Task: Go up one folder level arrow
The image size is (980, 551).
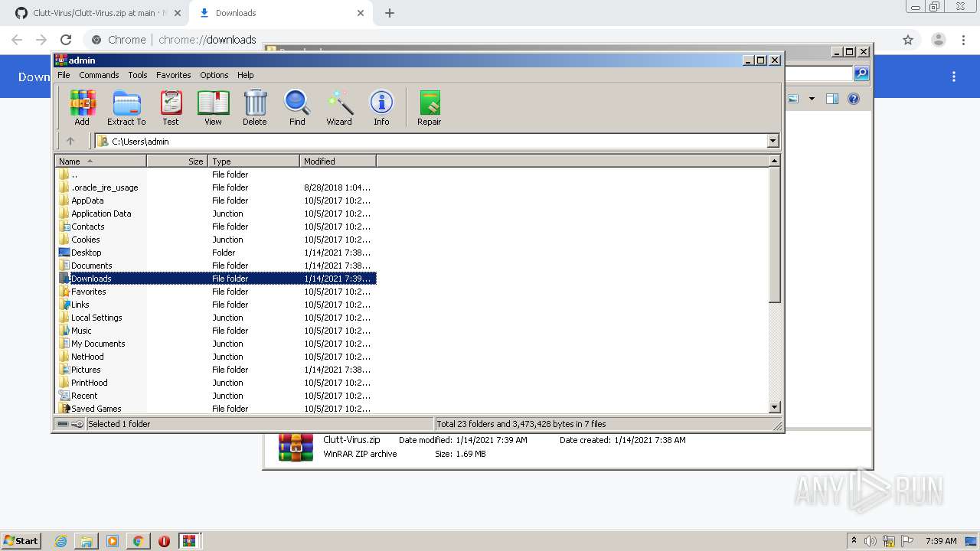Action: (x=70, y=141)
